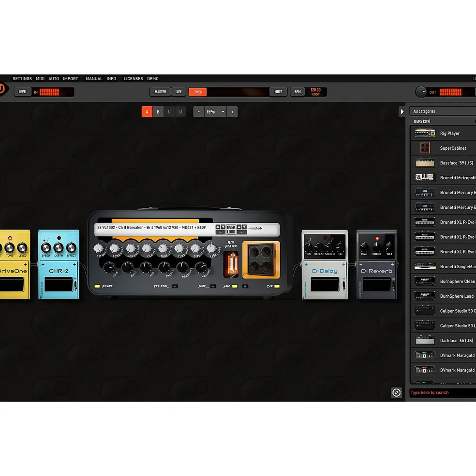Open the MANUAL menu

click(94, 79)
